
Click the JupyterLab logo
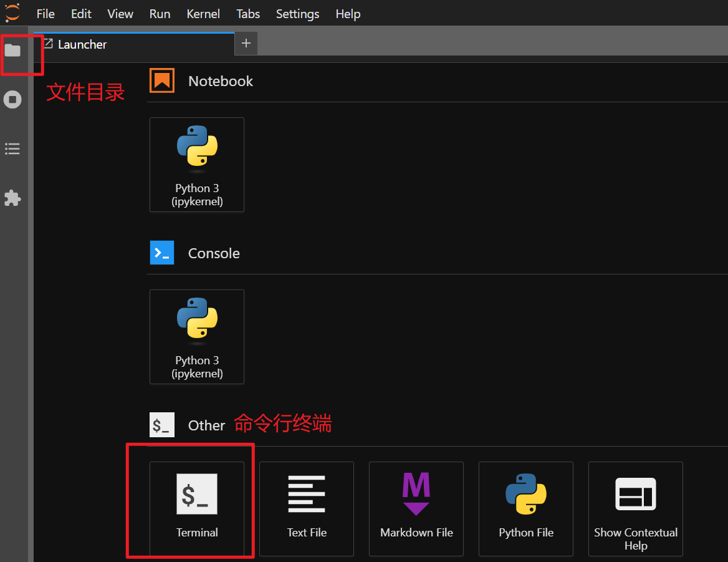point(12,13)
